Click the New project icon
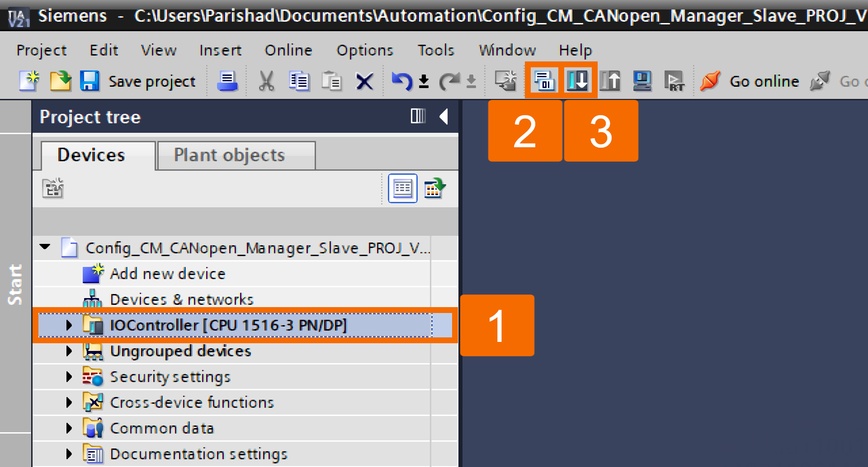The image size is (868, 467). [x=29, y=81]
